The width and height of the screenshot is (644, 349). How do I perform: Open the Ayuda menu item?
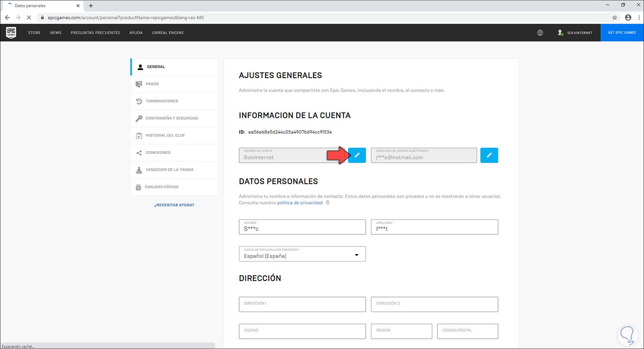click(136, 33)
